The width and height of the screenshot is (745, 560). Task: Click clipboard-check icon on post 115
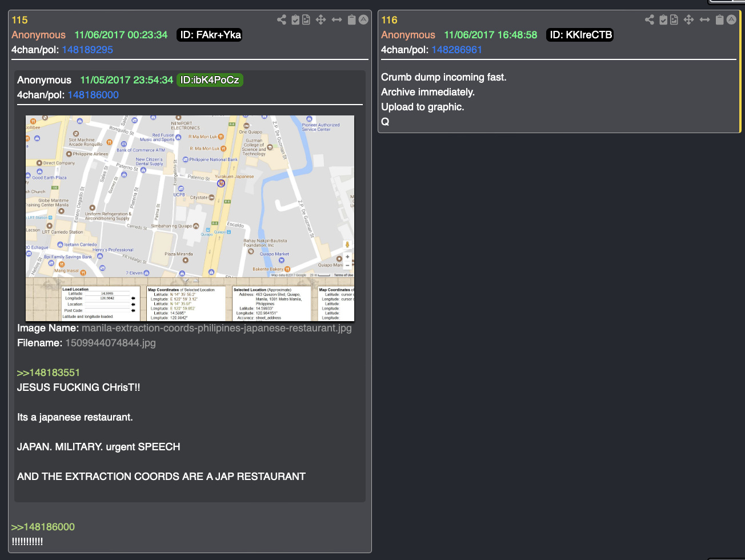[x=295, y=20]
